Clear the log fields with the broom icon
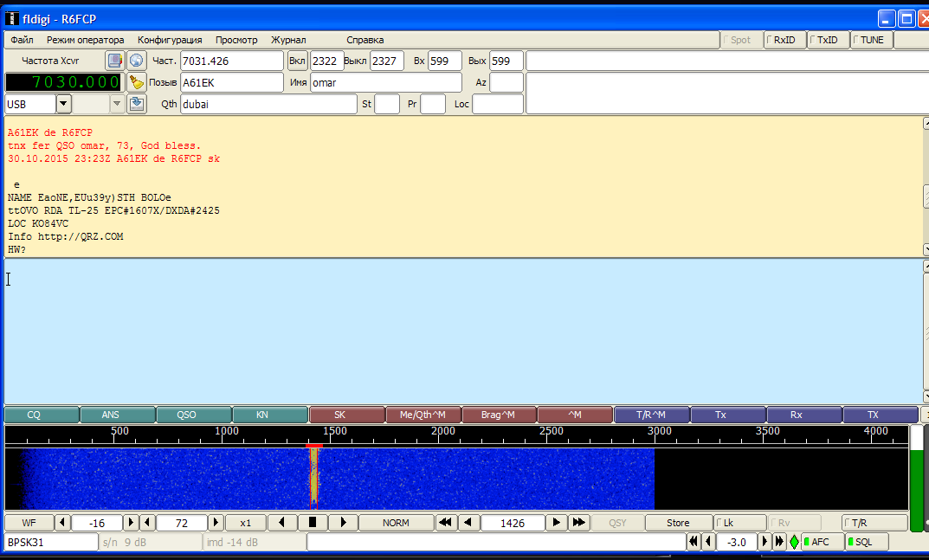The width and height of the screenshot is (929, 560). (x=136, y=82)
